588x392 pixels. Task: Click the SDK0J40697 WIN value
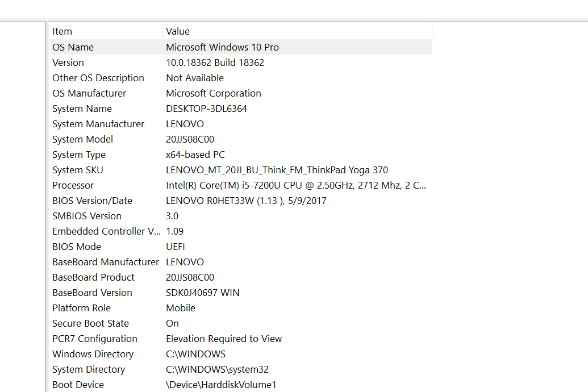point(203,293)
